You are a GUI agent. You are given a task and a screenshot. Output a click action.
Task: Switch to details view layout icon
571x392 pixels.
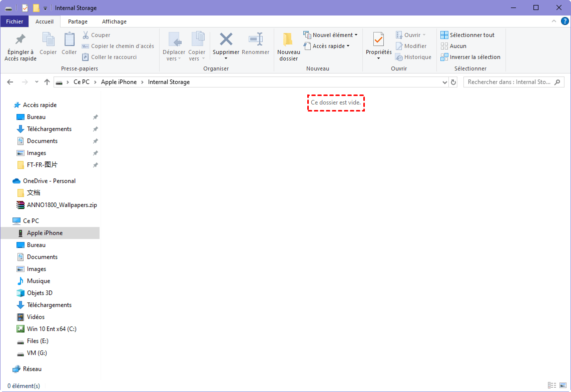552,385
